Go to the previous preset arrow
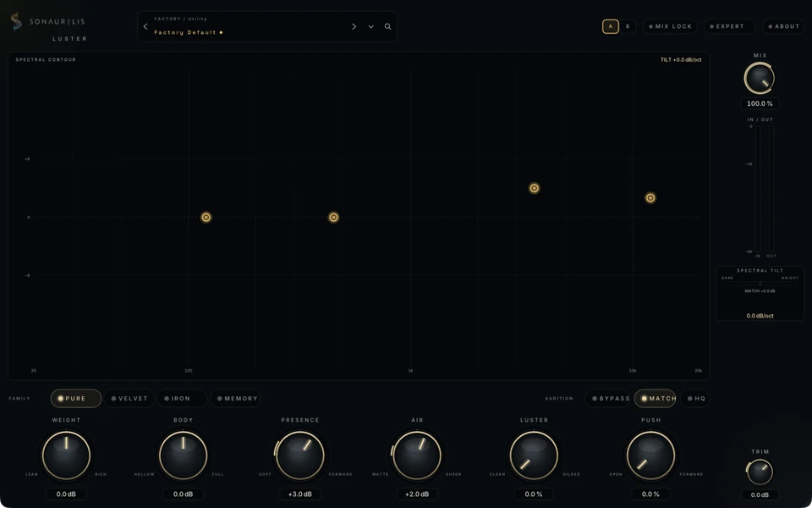The height and width of the screenshot is (508, 812). pos(145,26)
